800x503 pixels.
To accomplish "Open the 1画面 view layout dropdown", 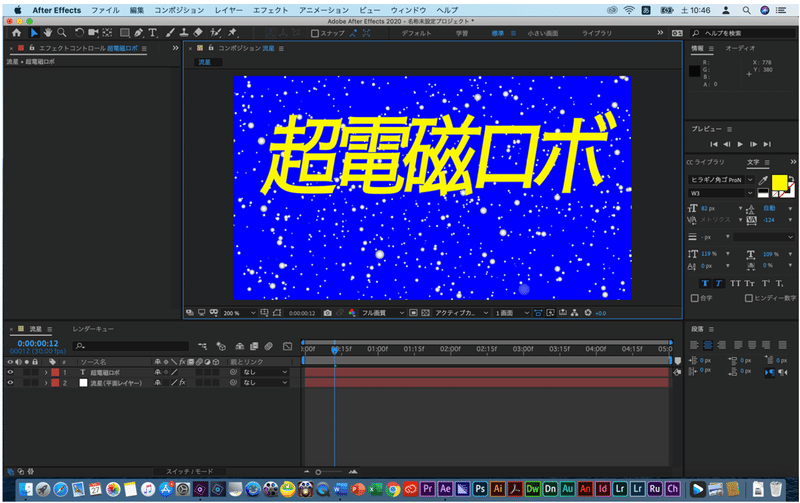I will 512,313.
